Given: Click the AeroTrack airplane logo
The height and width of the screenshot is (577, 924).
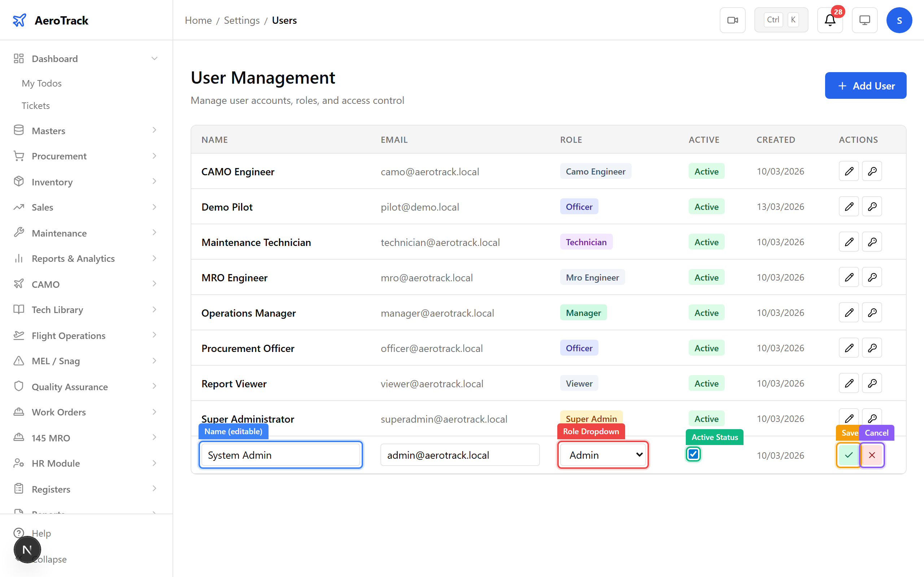Looking at the screenshot, I should [x=20, y=20].
